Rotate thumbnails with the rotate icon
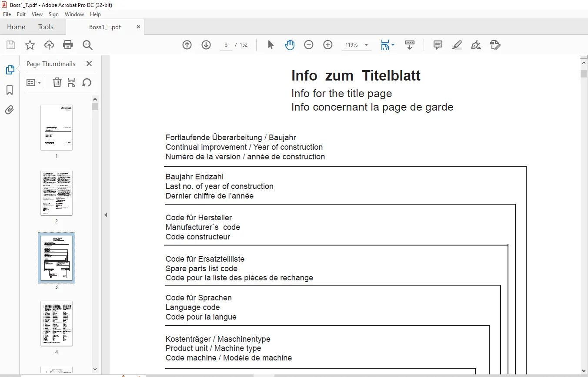 tap(87, 82)
